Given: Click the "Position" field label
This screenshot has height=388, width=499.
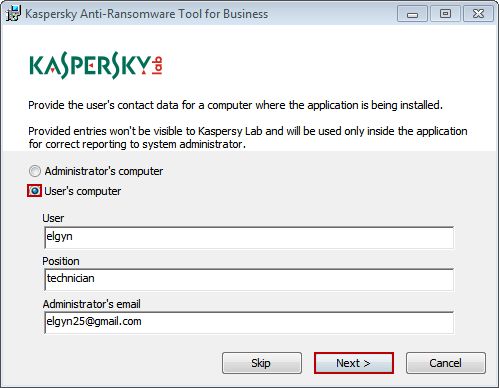Looking at the screenshot, I should (x=61, y=261).
